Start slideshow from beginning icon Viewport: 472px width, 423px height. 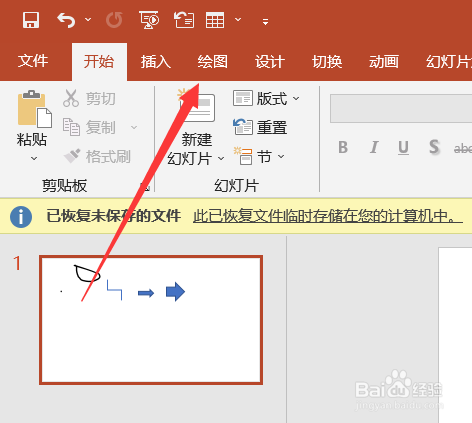click(x=149, y=20)
